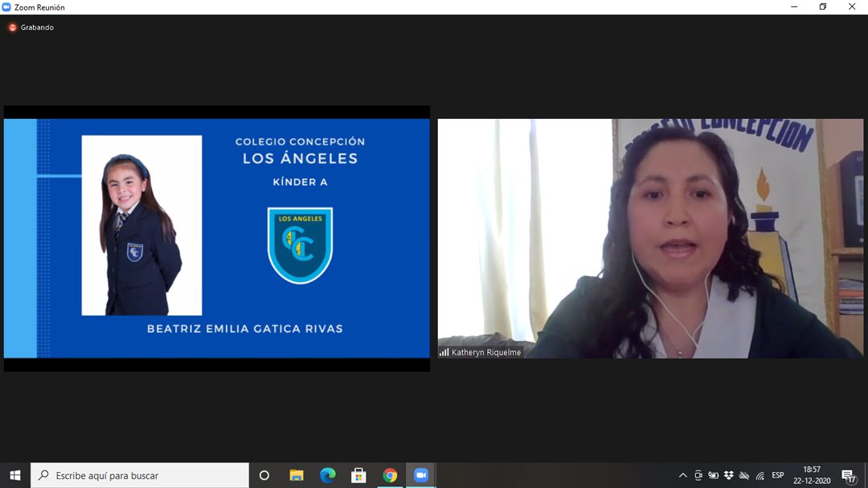Click the Grabando recording indicator
The image size is (868, 488).
[31, 27]
